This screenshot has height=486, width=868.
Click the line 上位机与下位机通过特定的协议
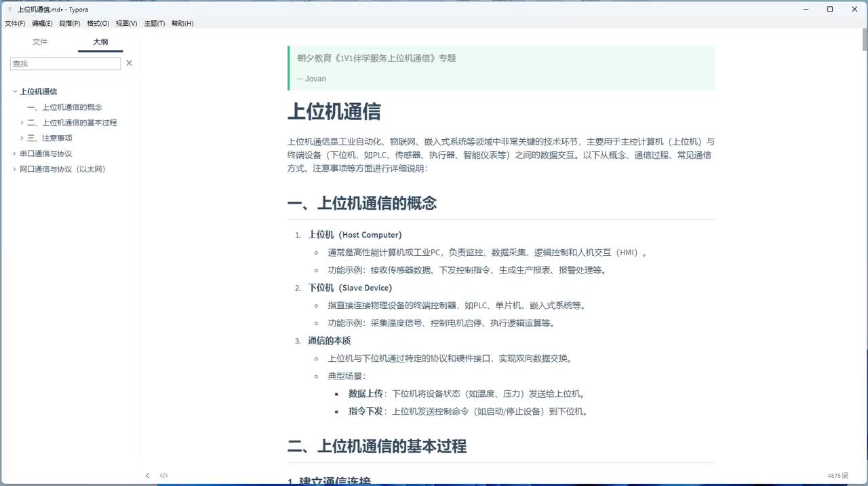450,358
